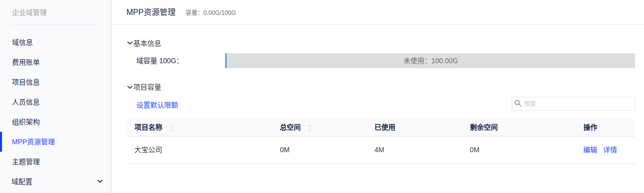
Task: Click the search magnifier icon
Action: pyautogui.click(x=518, y=103)
